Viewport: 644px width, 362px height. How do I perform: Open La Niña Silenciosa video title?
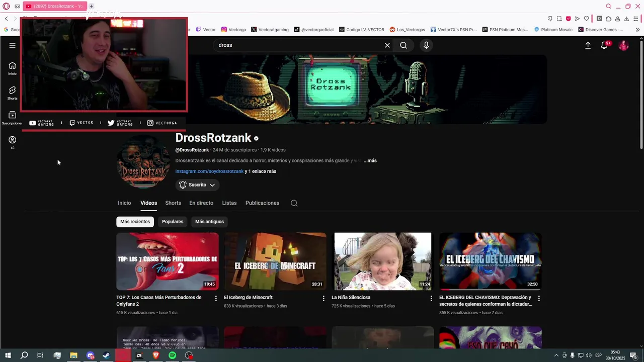point(351,298)
